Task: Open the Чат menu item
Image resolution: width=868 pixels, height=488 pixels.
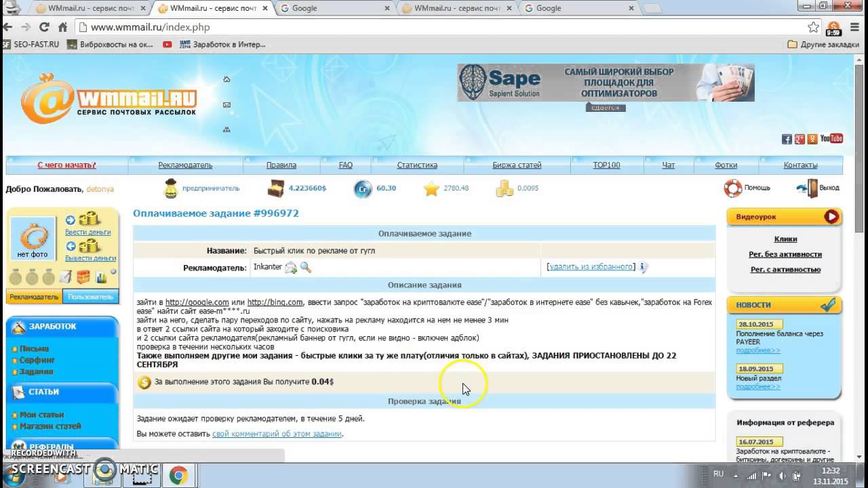Action: tap(669, 165)
